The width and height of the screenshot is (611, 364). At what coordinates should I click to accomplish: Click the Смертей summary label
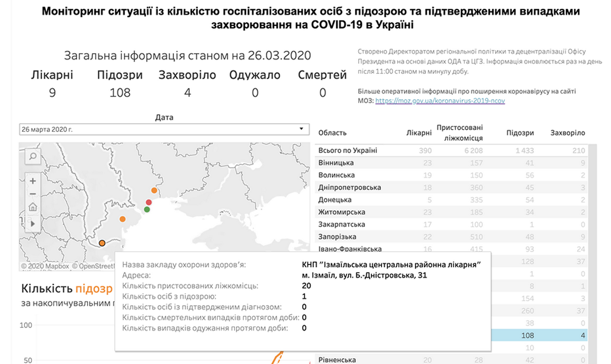pos(323,75)
